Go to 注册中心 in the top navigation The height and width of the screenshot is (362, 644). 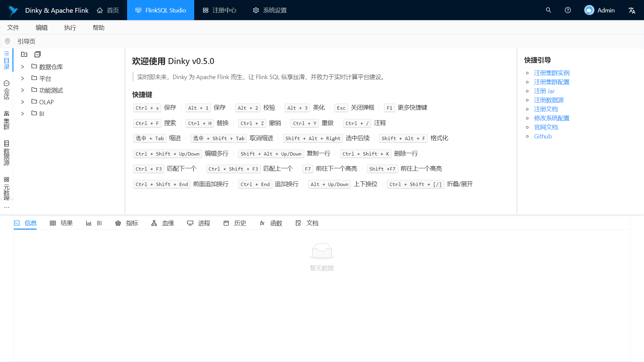pos(220,10)
